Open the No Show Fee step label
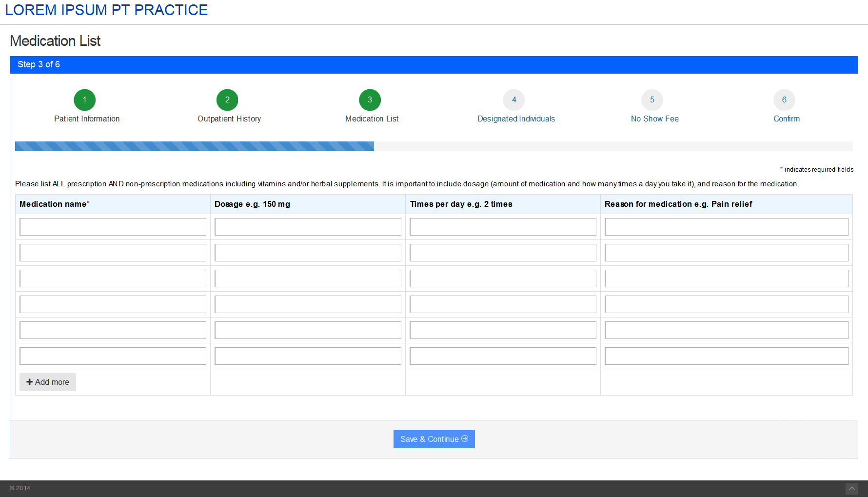868x497 pixels. pyautogui.click(x=654, y=119)
